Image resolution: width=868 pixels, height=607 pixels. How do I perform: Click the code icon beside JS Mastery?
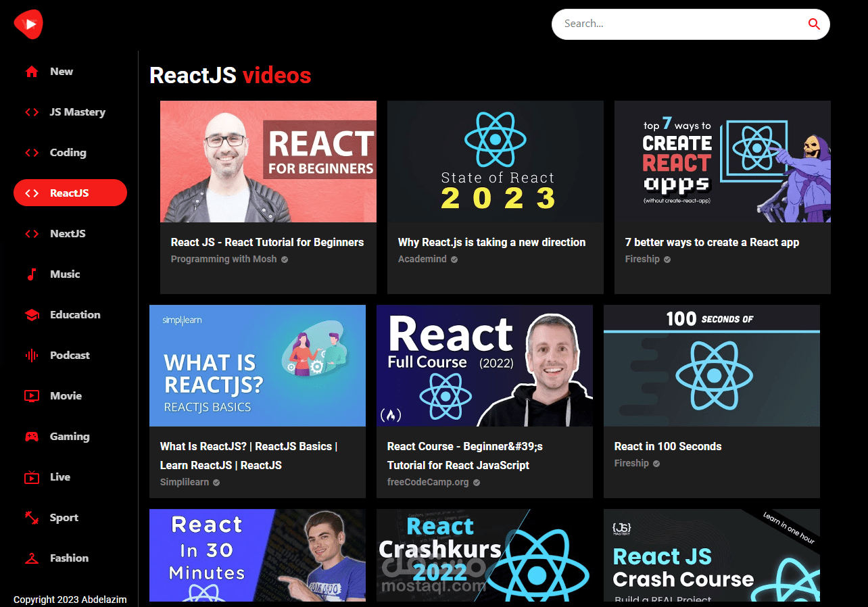click(32, 112)
